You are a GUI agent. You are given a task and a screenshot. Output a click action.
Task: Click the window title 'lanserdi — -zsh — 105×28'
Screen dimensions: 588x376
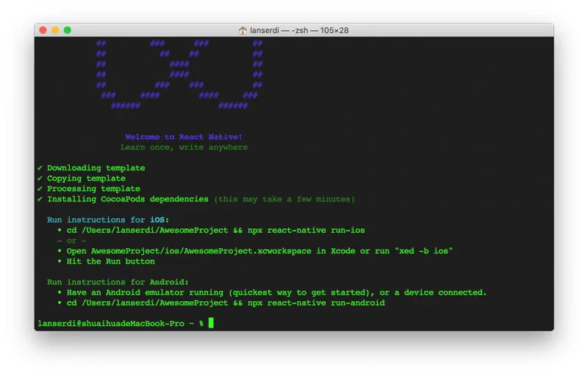pos(299,30)
